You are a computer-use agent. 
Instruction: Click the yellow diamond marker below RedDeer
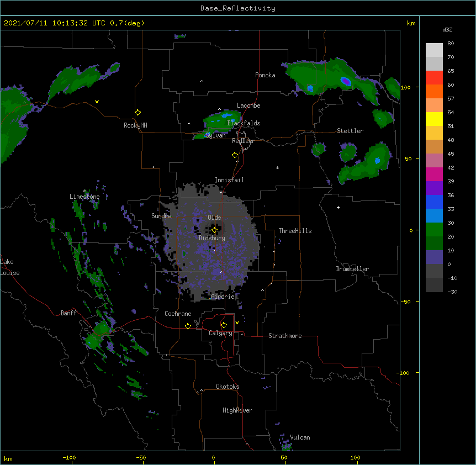tap(235, 155)
